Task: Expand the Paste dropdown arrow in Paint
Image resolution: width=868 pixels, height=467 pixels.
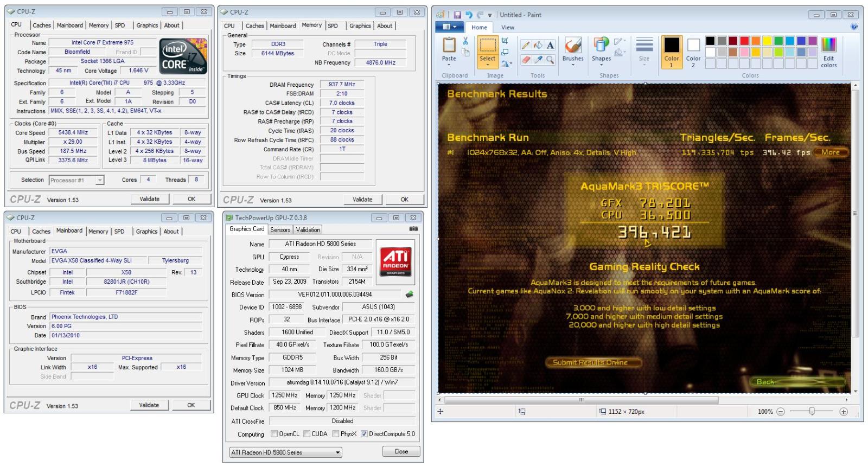Action: coord(449,65)
